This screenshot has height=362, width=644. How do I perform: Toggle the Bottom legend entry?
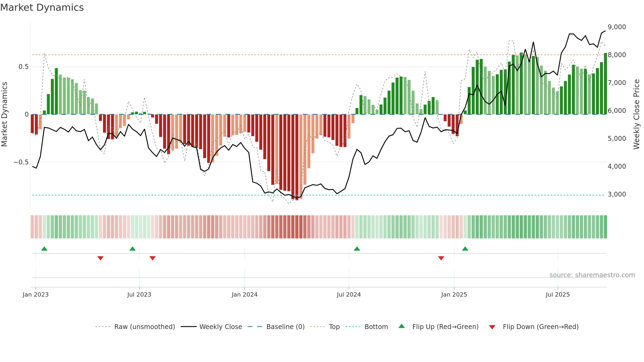click(367, 327)
